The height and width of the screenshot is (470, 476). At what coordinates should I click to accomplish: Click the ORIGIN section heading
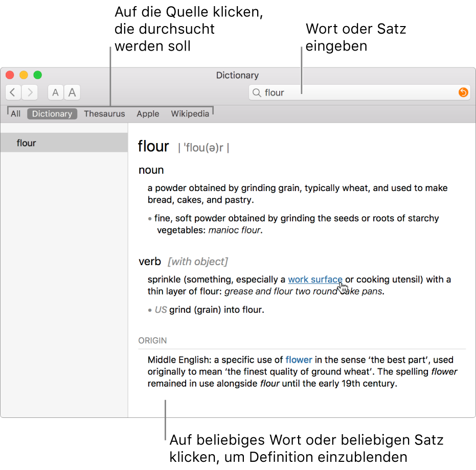click(152, 340)
